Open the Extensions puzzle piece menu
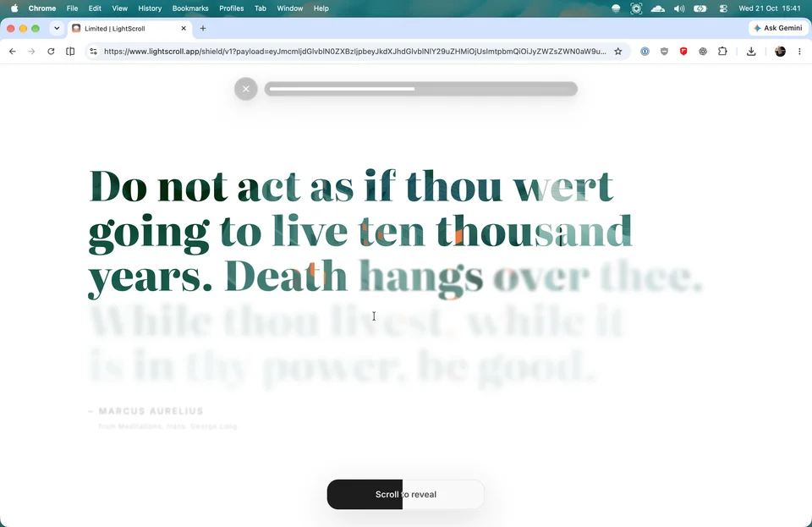The height and width of the screenshot is (527, 812). coord(722,52)
